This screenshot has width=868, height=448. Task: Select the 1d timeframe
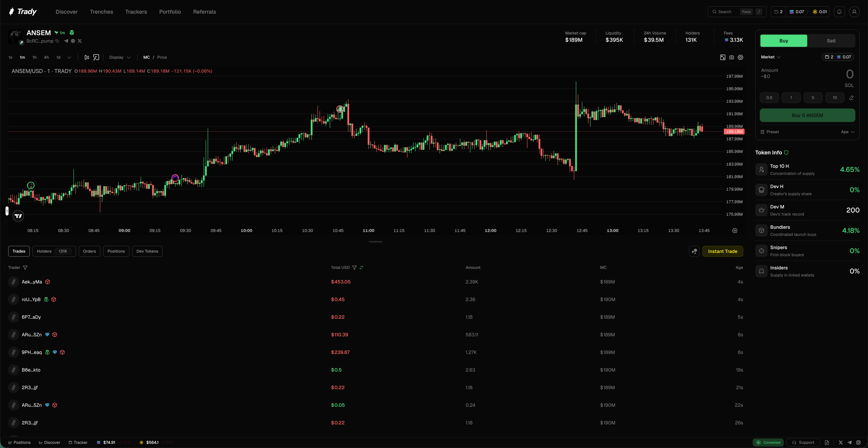[x=58, y=57]
